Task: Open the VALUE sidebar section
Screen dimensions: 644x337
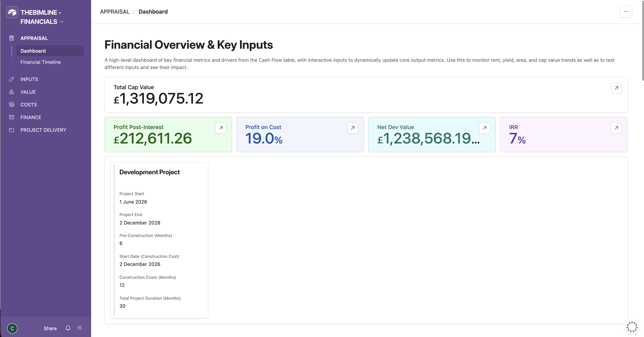Action: [28, 92]
